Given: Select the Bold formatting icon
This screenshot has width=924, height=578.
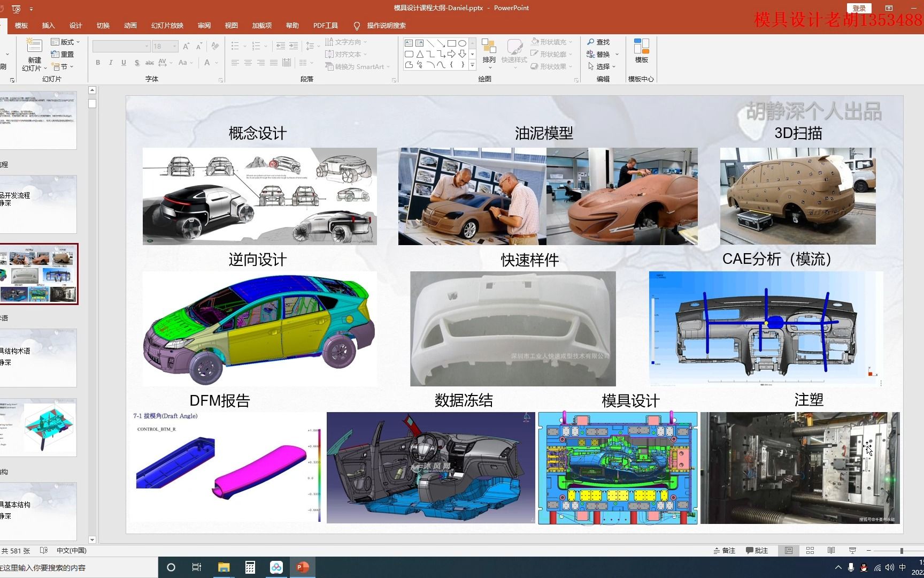Looking at the screenshot, I should (x=98, y=63).
